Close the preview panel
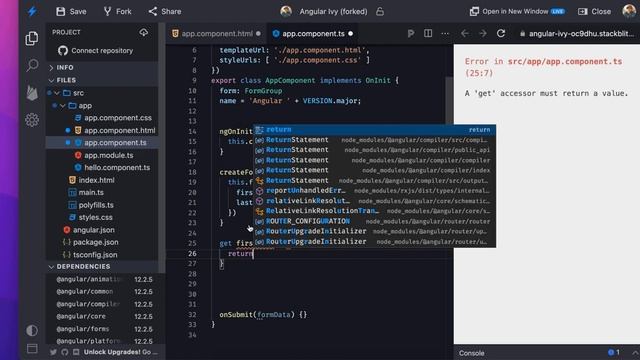Screen dimensions: 640x360 [594, 11]
